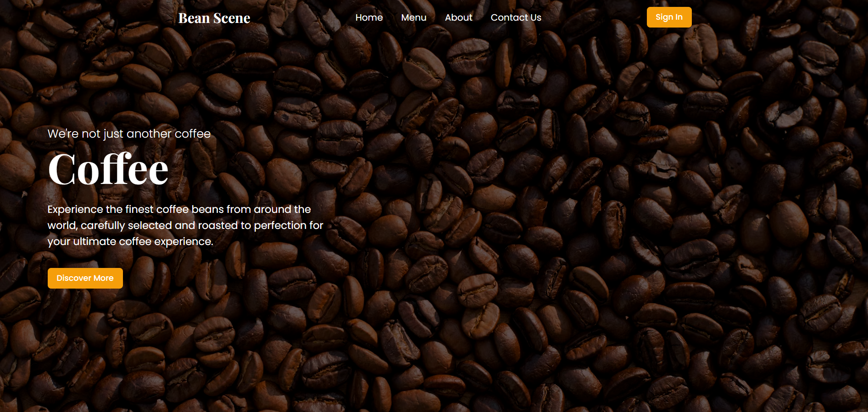Open the Contact Us nav link

click(x=516, y=17)
